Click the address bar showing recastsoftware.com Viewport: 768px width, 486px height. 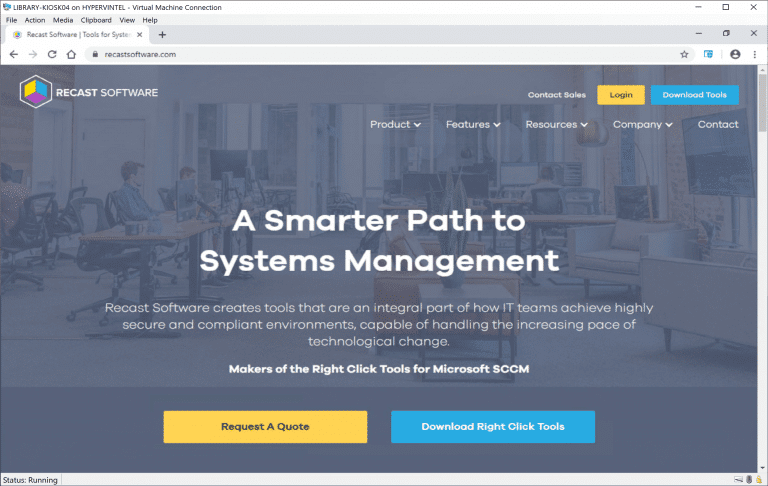(x=380, y=54)
